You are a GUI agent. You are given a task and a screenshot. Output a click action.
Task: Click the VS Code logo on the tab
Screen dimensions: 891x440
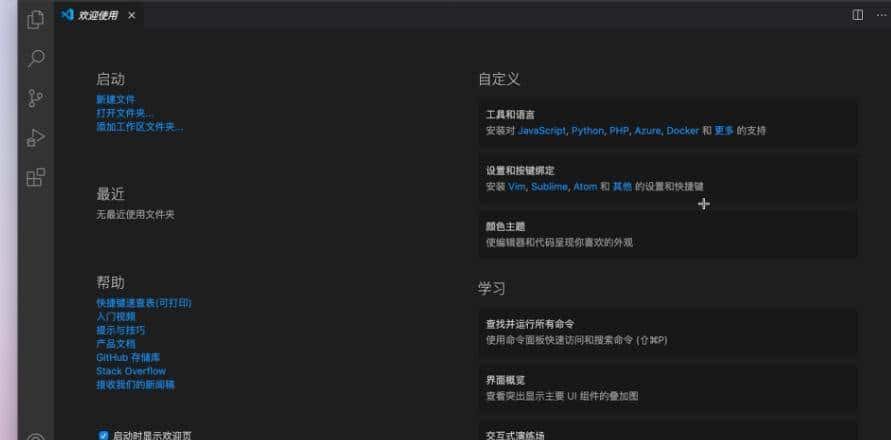click(68, 15)
